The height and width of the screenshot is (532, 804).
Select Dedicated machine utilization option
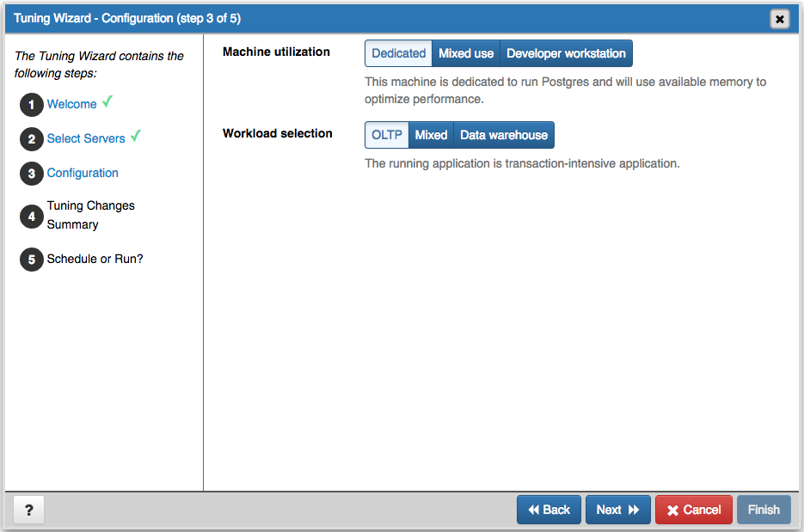click(398, 53)
